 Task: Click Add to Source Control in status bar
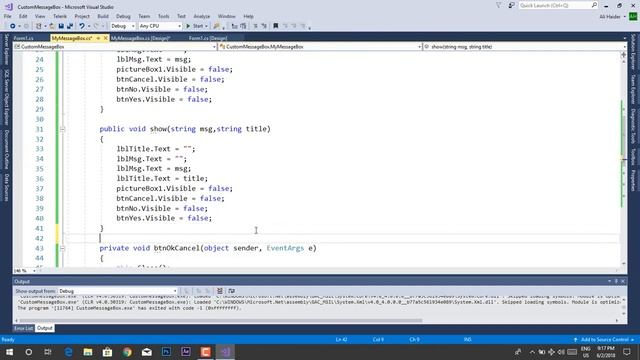tap(604, 340)
